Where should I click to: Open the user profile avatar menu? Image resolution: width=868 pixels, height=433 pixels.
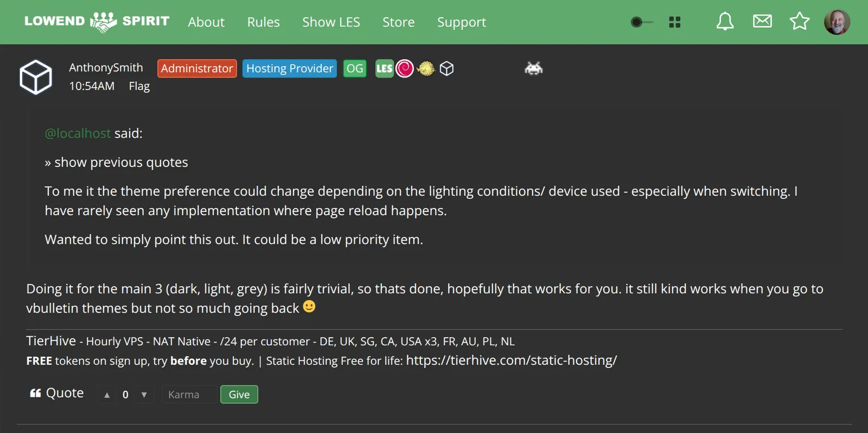pyautogui.click(x=837, y=22)
